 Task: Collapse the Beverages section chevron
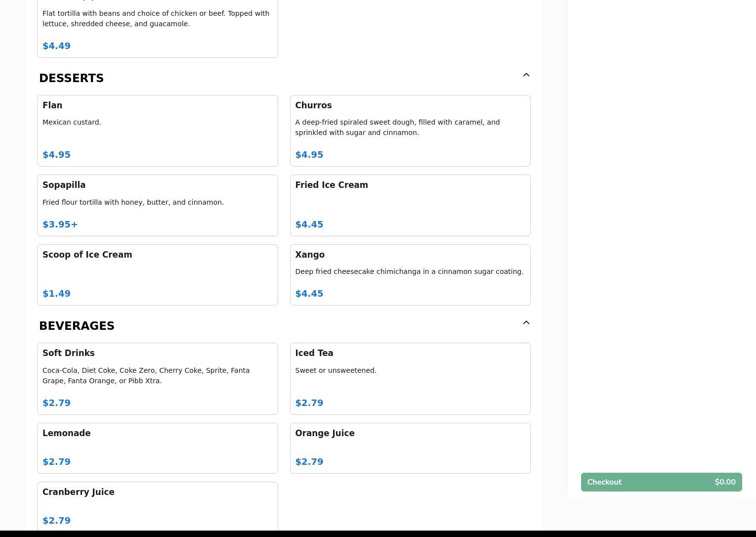[526, 323]
